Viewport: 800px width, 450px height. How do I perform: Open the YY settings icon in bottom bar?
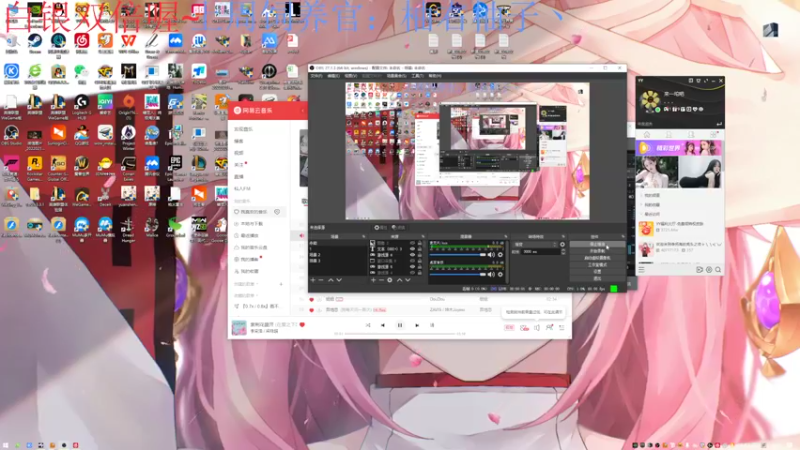(x=709, y=269)
